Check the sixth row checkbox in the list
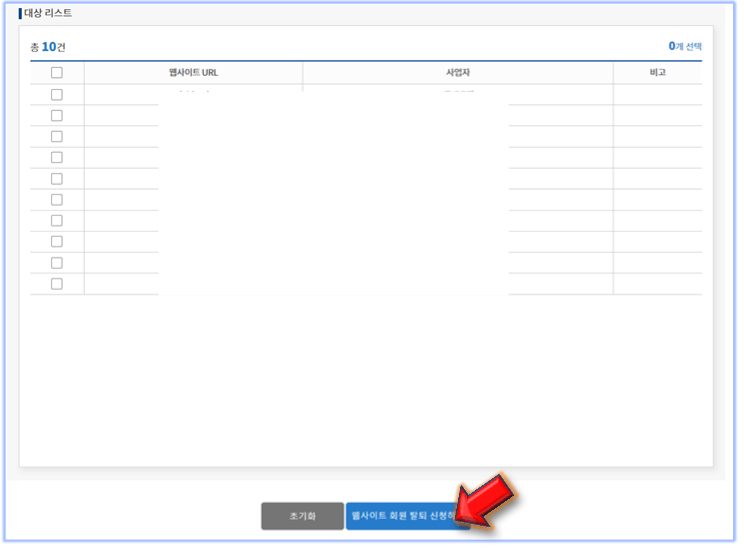 click(x=57, y=200)
